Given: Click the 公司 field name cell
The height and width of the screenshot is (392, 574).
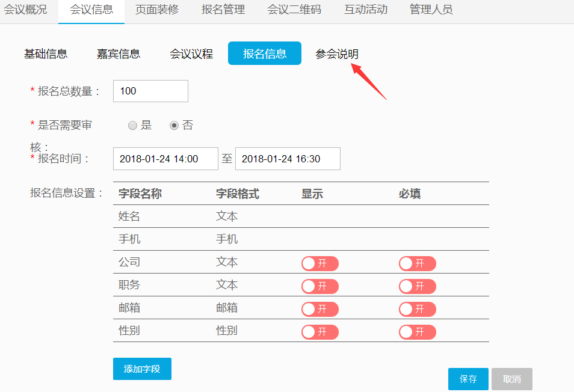Looking at the screenshot, I should tap(129, 262).
